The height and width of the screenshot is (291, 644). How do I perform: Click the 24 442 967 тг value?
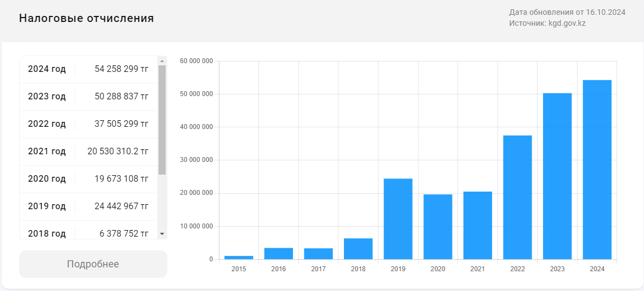tap(122, 206)
